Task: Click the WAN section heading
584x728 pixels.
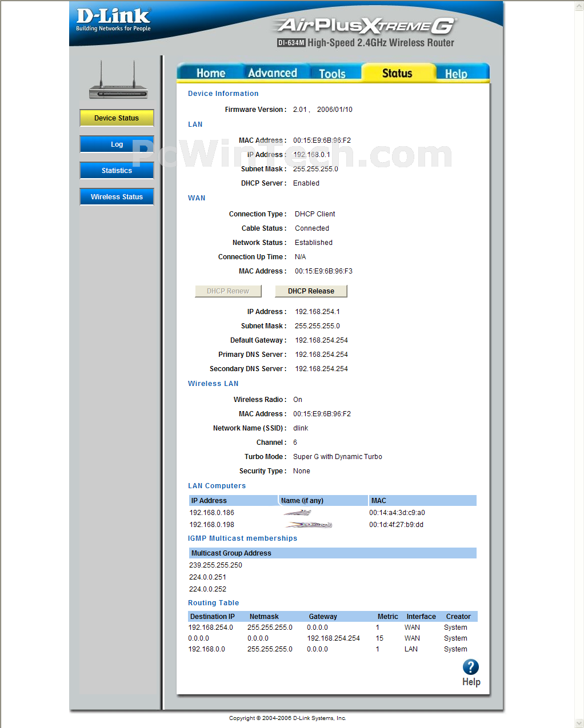Action: (197, 198)
